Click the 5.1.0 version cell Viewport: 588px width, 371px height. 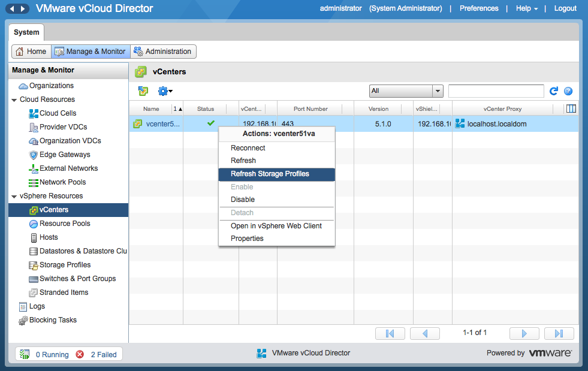pos(383,124)
